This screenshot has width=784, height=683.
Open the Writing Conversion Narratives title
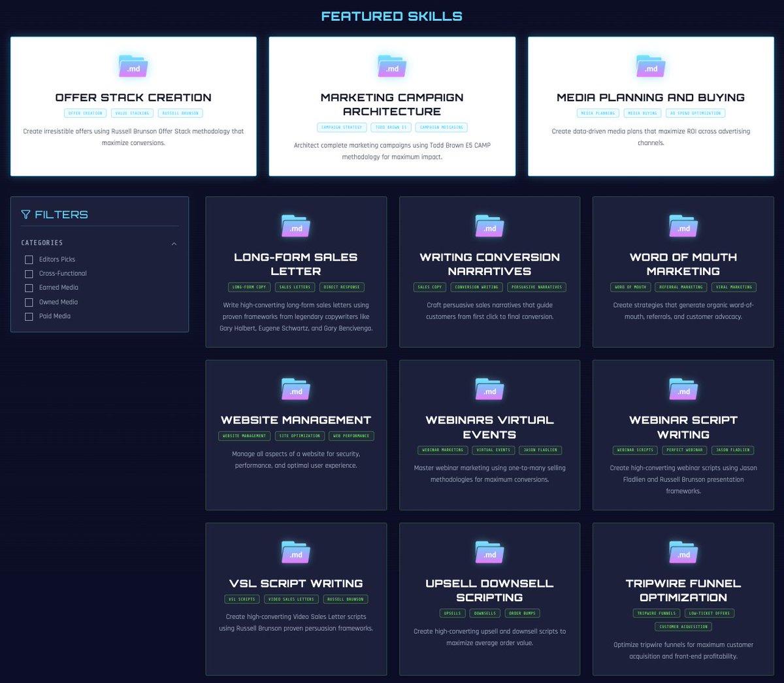tap(490, 264)
